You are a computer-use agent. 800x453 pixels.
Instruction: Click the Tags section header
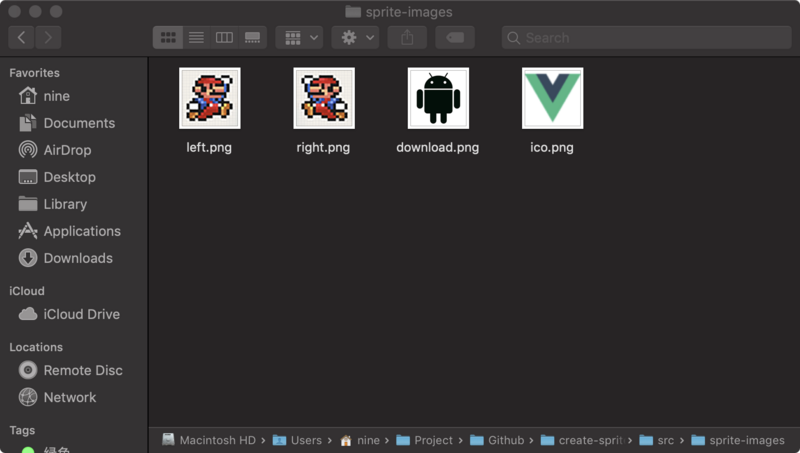click(22, 431)
